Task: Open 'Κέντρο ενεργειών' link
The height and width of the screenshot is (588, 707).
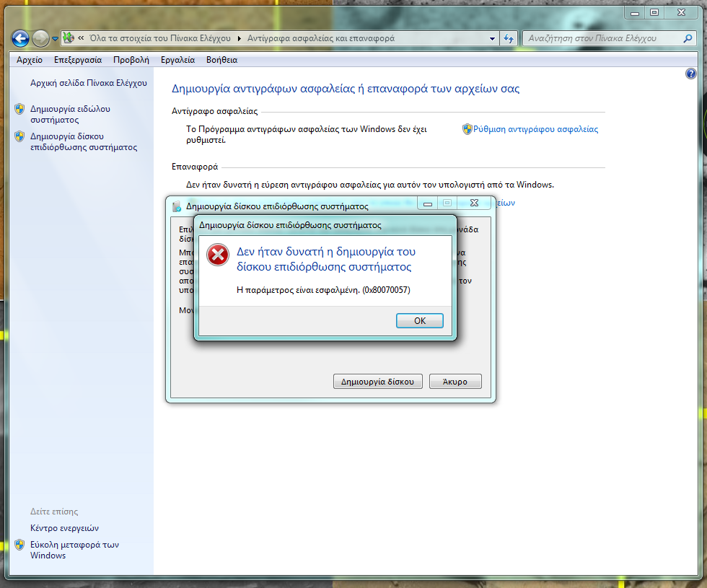Action: pos(64,528)
